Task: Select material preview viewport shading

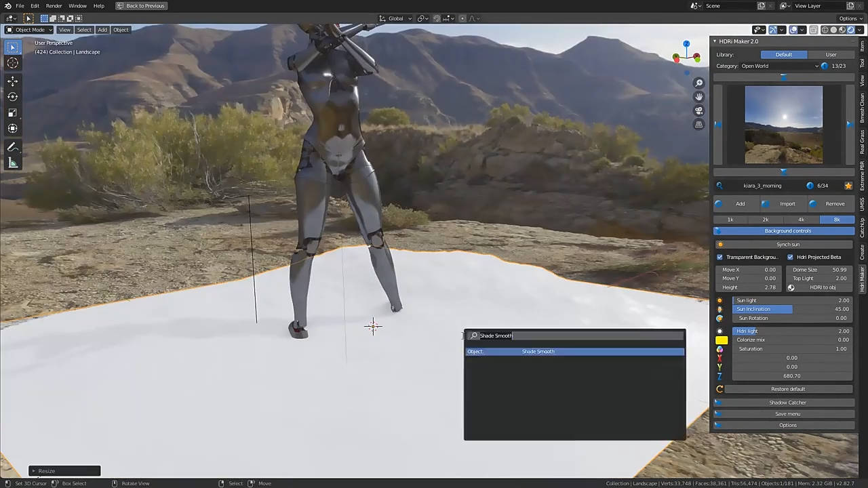Action: coord(842,30)
